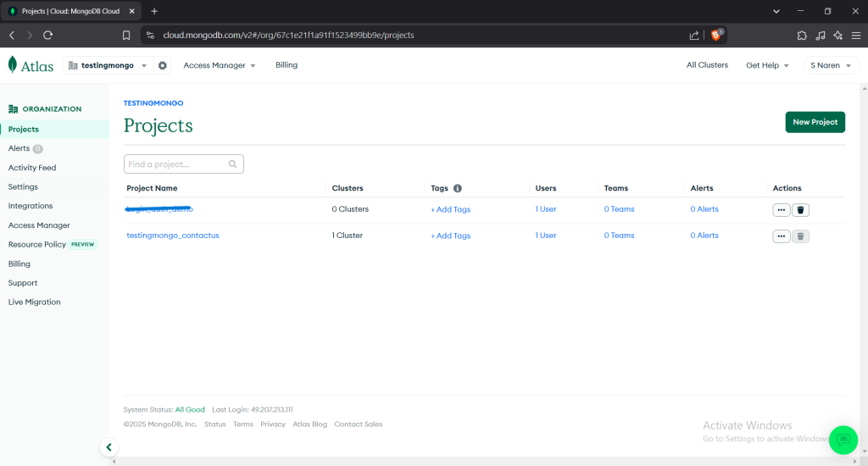Screen dimensions: 868x466
Task: Open the tab search dropdown arrow
Action: [776, 11]
